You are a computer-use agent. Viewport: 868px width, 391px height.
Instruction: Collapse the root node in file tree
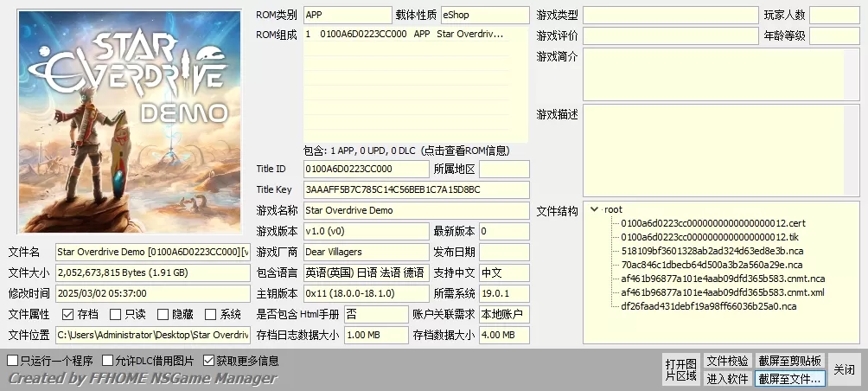[594, 209]
